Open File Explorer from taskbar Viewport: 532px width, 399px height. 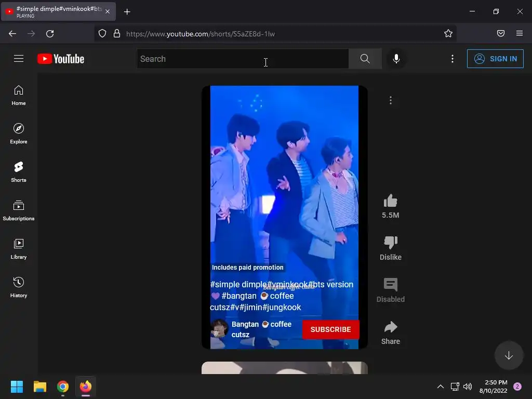(x=39, y=387)
